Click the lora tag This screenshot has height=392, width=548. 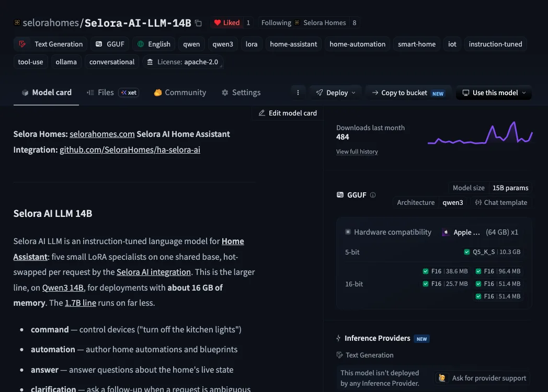tap(252, 44)
